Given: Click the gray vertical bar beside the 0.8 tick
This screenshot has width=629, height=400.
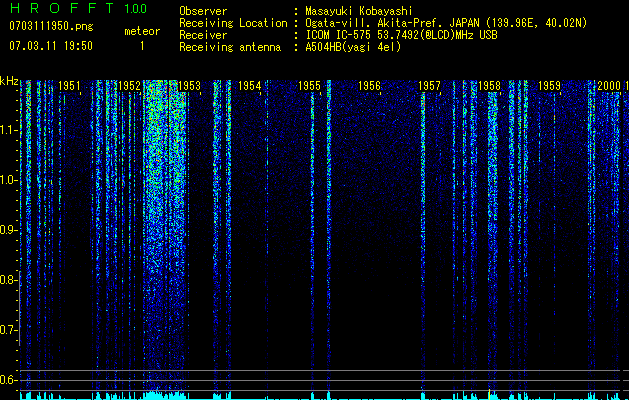Looking at the screenshot, I should click(20, 308).
